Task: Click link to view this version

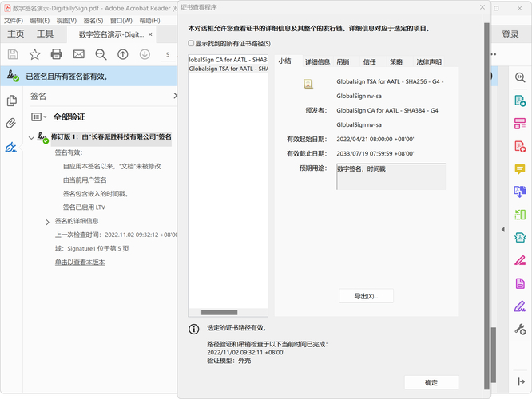Action: [80, 262]
